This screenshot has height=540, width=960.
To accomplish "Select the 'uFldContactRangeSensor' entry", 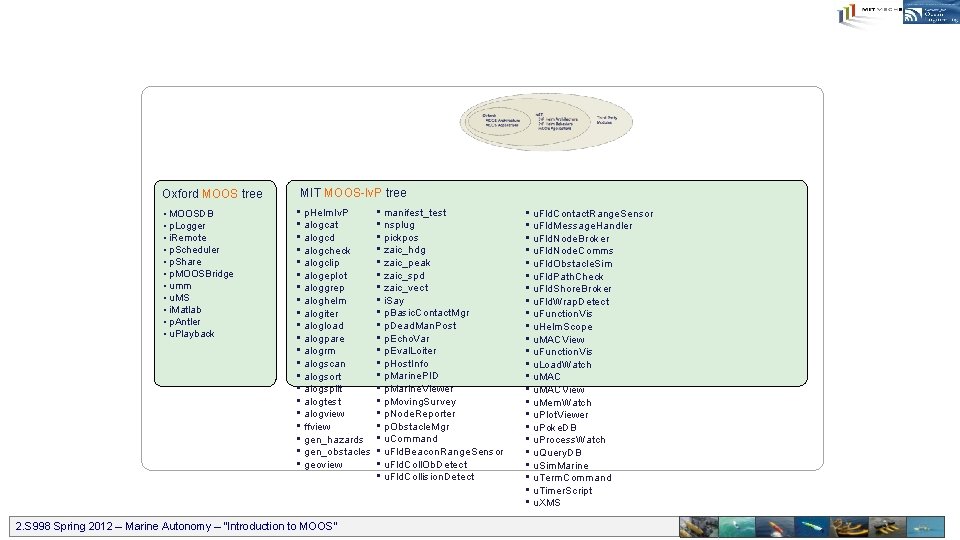I will 593,214.
